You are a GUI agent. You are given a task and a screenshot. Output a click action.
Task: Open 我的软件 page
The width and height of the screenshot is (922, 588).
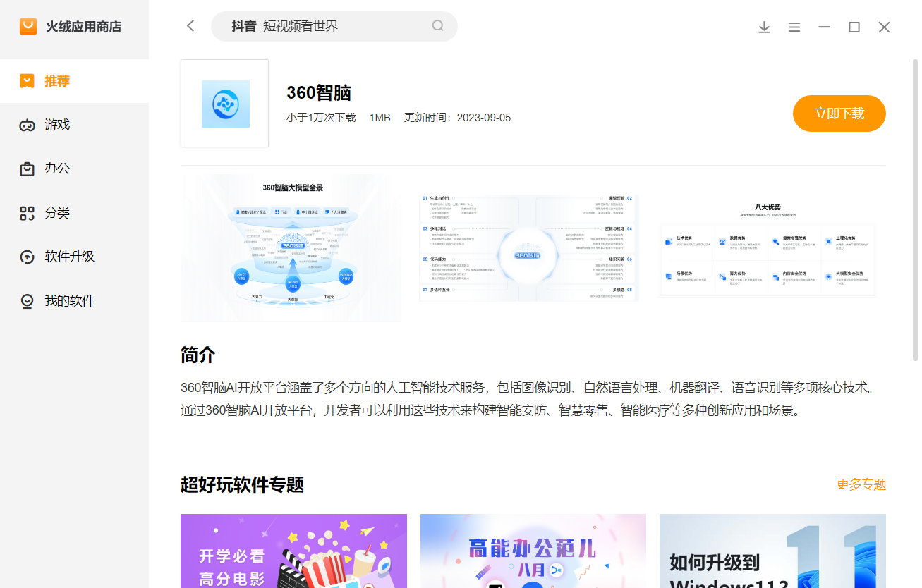74,301
